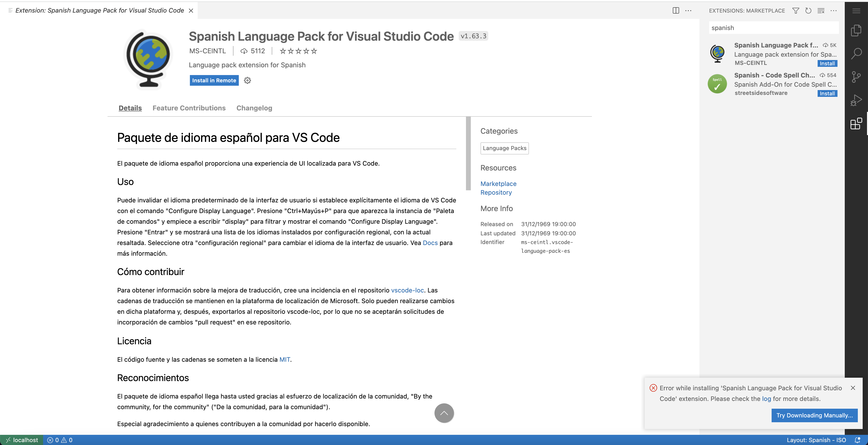Image resolution: width=868 pixels, height=445 pixels.
Task: Open Source Control view in activity bar
Action: [856, 77]
